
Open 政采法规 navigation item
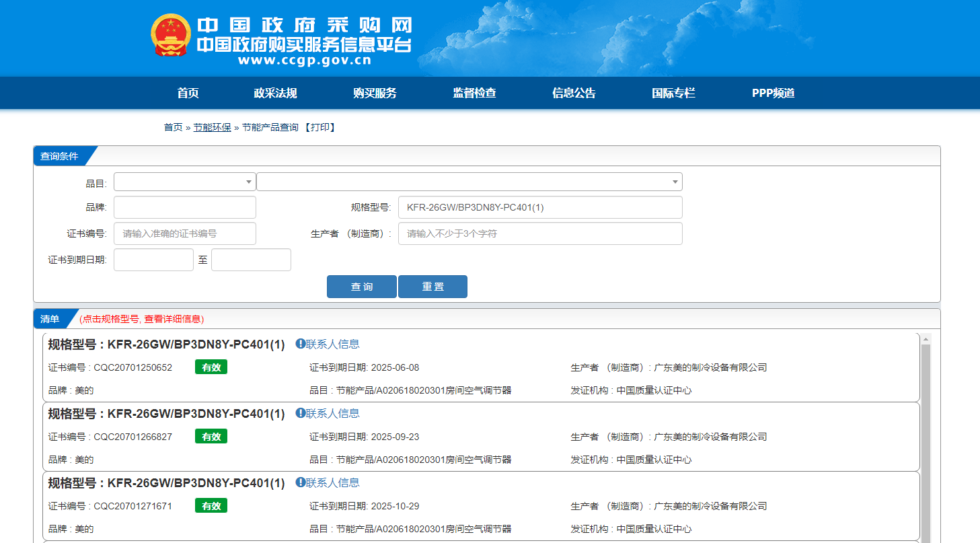pos(275,94)
